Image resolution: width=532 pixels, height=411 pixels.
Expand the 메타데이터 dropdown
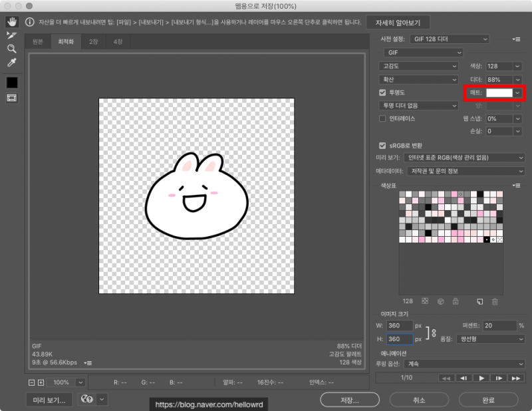click(x=466, y=171)
